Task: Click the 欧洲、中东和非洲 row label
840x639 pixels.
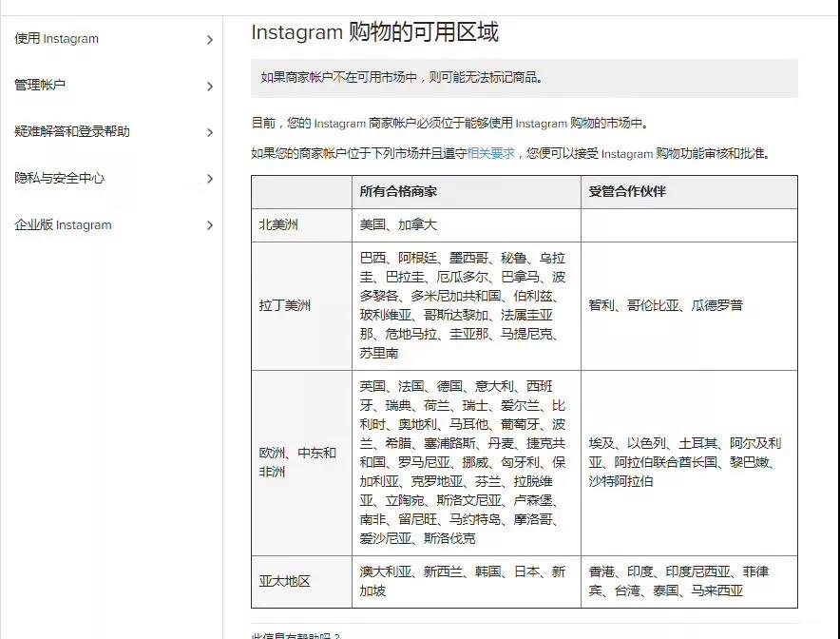Action: click(x=297, y=462)
